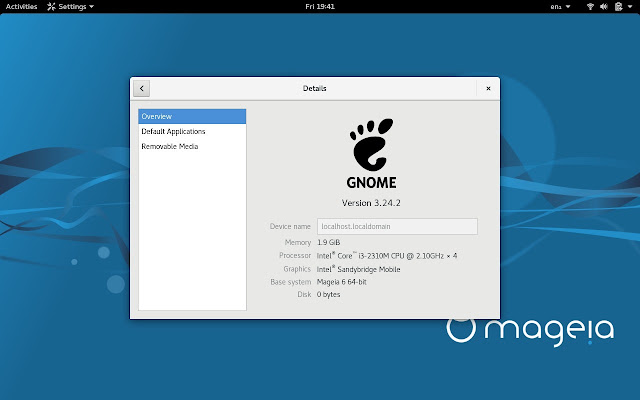Click the Graphics label
Image resolution: width=640 pixels, height=400 pixels.
[x=297, y=269]
